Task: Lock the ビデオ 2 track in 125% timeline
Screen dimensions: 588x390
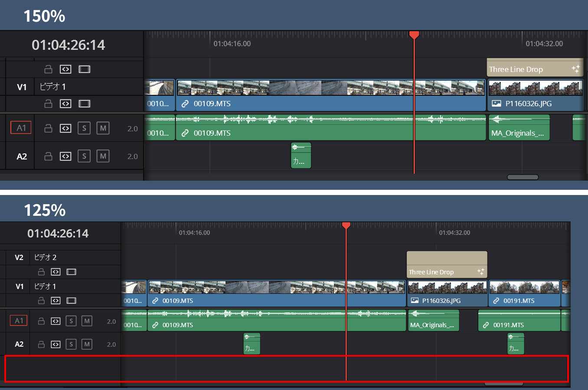Action: 41,272
